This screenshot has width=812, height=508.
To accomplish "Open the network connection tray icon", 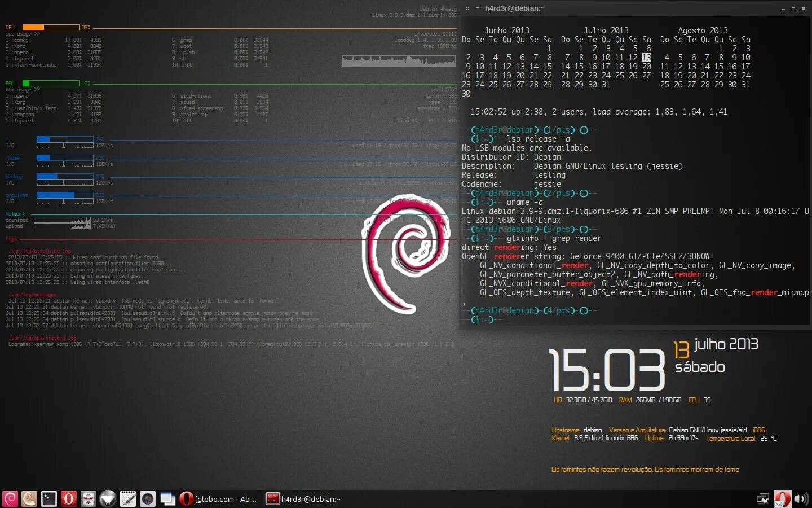I will pos(762,499).
